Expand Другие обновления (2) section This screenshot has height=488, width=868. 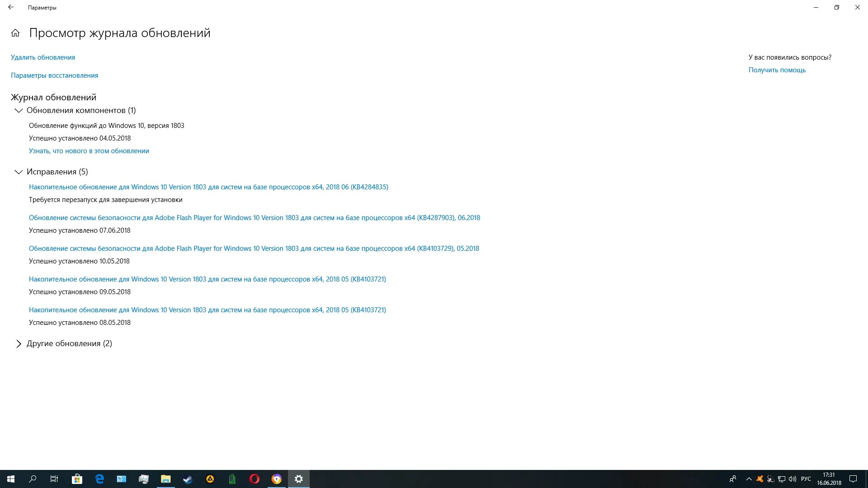(x=19, y=343)
